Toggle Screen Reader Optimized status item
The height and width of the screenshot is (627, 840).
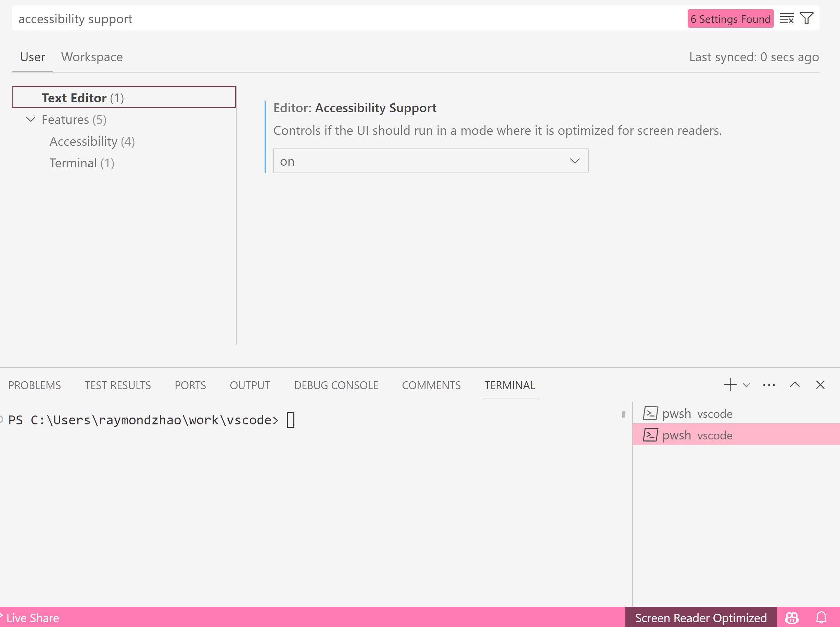[701, 618]
